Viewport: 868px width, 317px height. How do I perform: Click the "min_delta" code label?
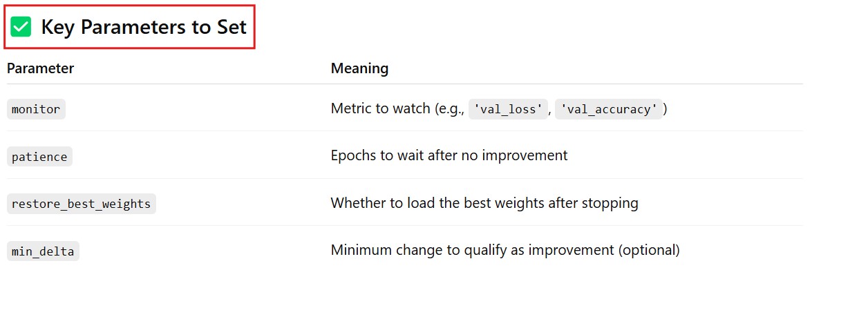[43, 251]
